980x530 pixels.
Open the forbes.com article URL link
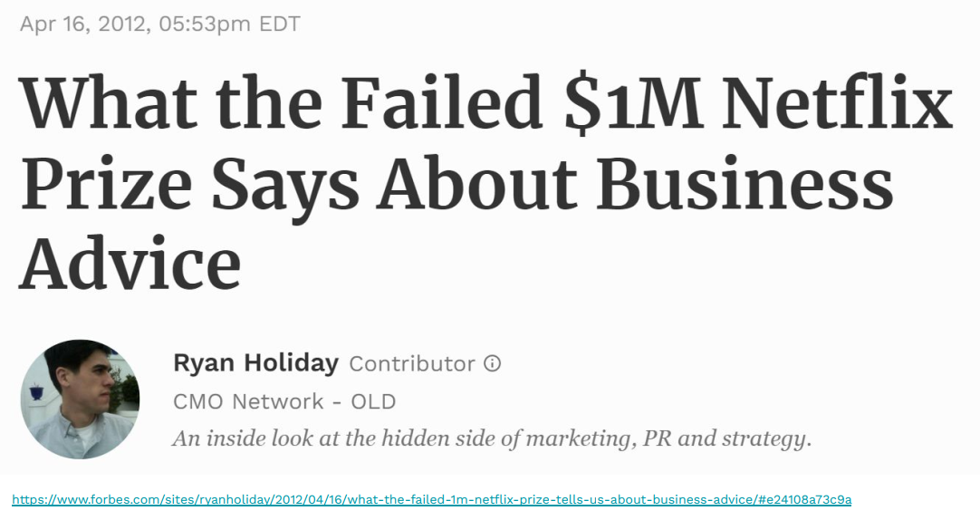coord(431,500)
